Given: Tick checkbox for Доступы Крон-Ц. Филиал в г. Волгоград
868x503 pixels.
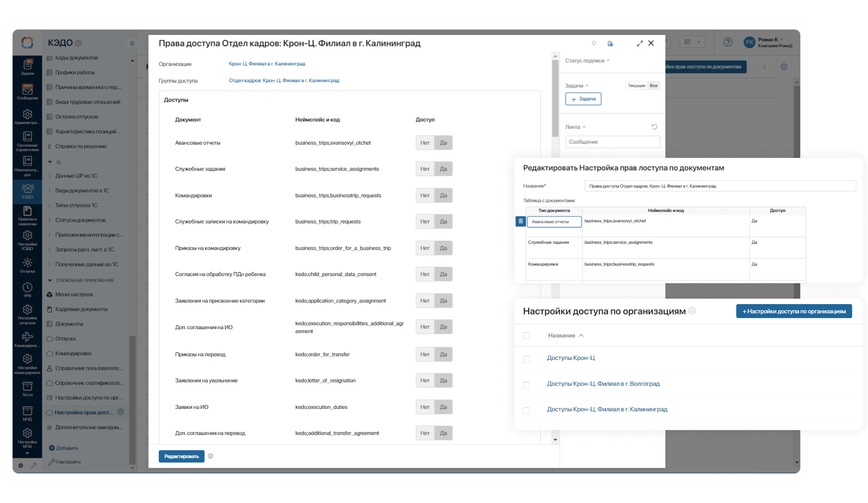Looking at the screenshot, I should (526, 385).
